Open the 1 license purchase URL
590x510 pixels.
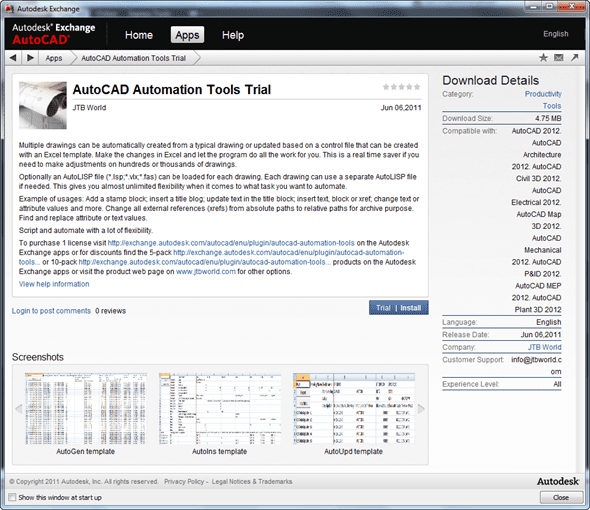click(231, 243)
